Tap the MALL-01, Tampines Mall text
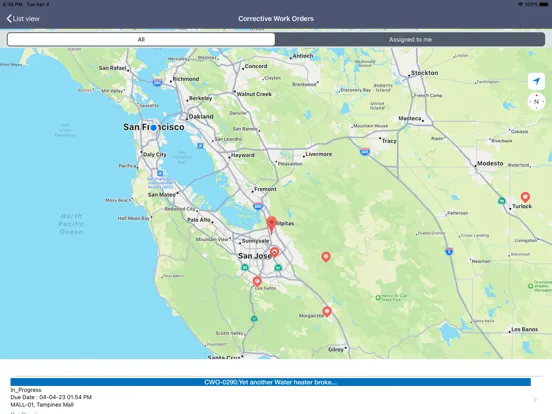The width and height of the screenshot is (552, 414). coord(42,404)
